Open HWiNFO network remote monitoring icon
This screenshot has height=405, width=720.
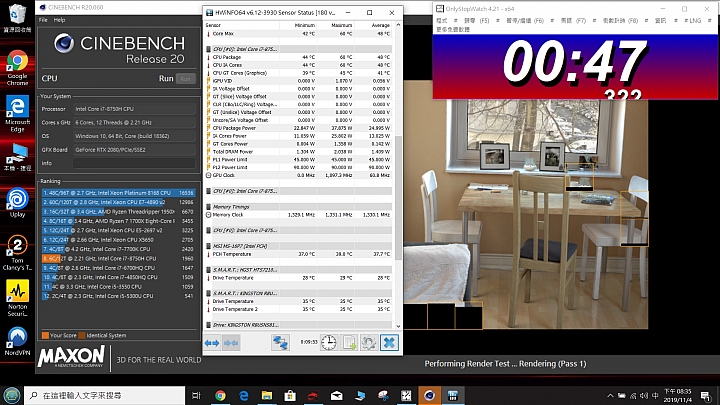(280, 343)
